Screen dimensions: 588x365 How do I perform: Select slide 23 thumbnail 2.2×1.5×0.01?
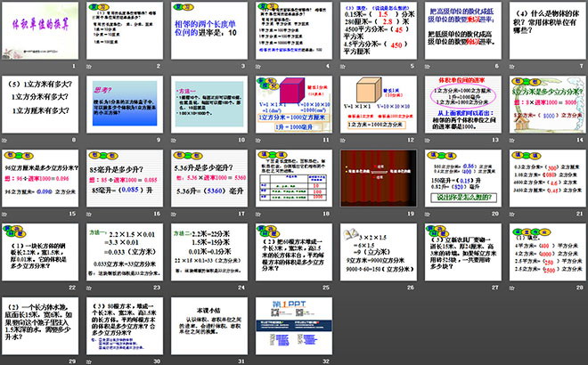[x=125, y=252]
